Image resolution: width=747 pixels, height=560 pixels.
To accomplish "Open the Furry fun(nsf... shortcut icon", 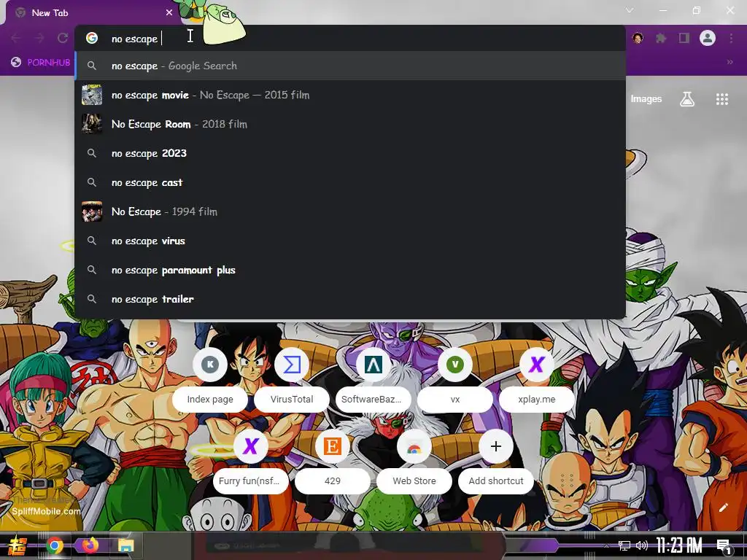I will coord(251,446).
